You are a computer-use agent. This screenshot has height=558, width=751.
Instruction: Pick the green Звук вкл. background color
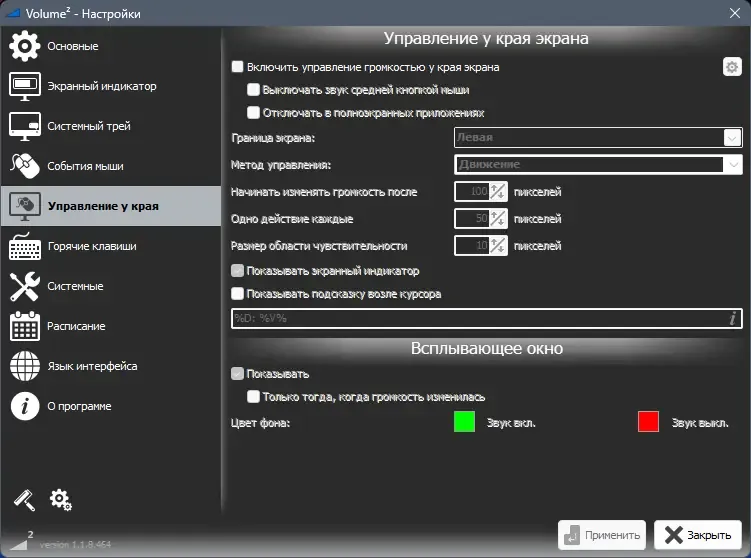point(464,421)
